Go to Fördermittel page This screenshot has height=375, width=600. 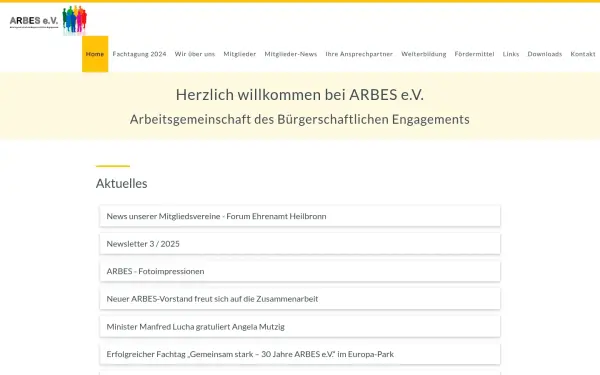pos(474,54)
